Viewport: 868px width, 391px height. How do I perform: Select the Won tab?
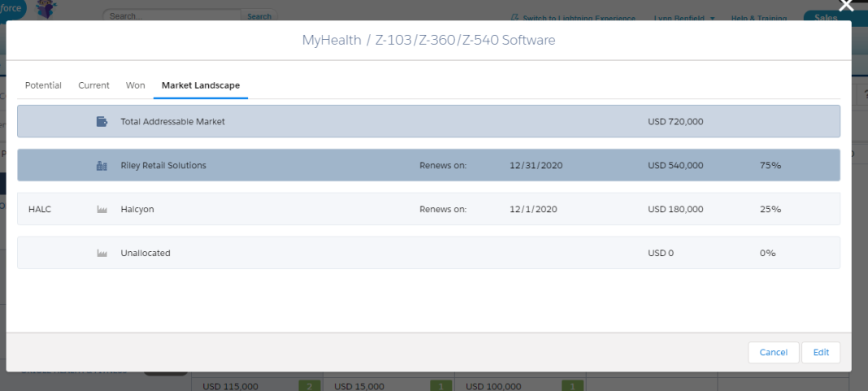click(x=135, y=85)
